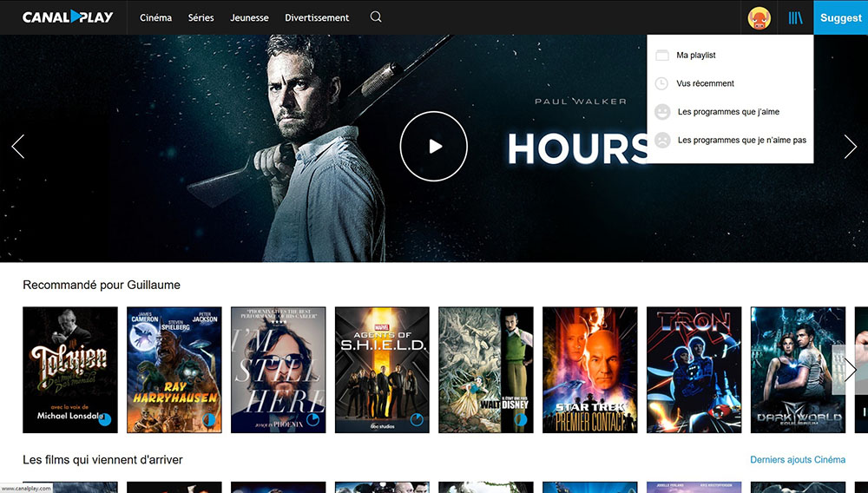Click the progress circle on the Ray Harryhausen poster
Viewport: 868px width, 493px height.
(x=208, y=420)
